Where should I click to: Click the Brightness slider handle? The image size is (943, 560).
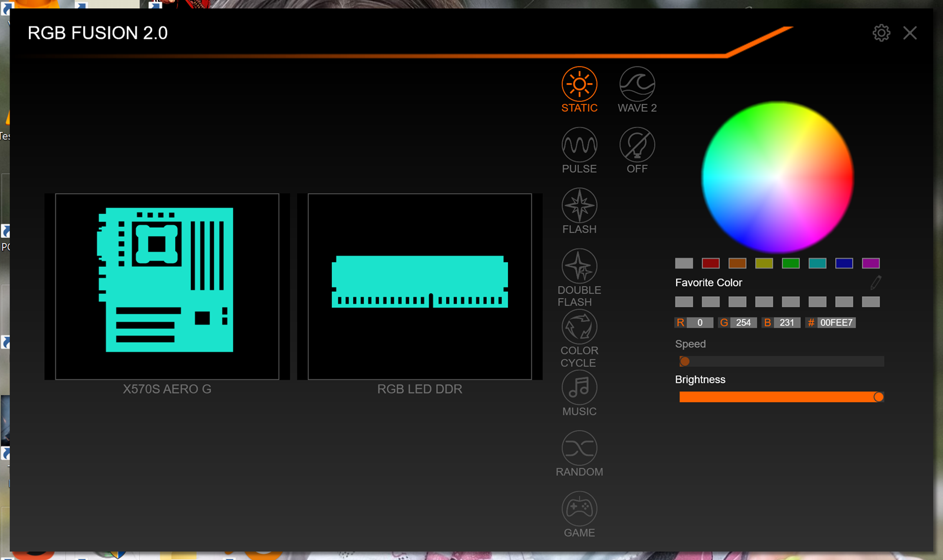(878, 397)
